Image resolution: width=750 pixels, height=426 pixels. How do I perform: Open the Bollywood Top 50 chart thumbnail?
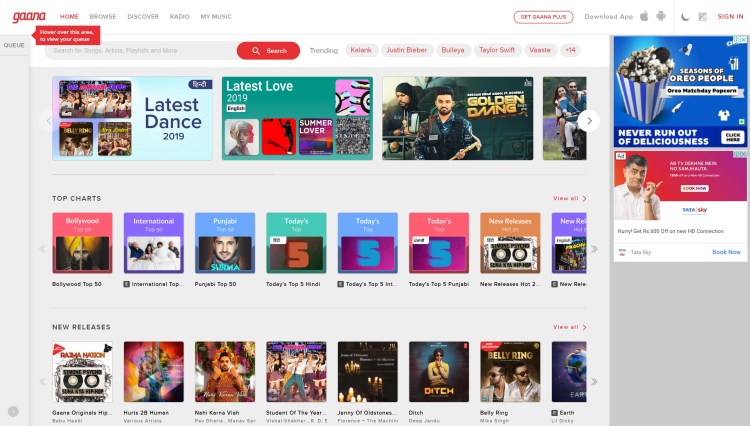(x=82, y=243)
